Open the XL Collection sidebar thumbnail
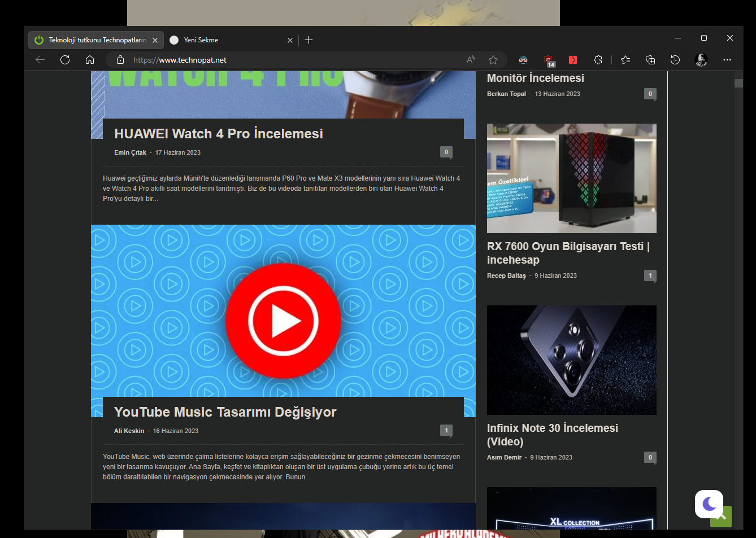Image resolution: width=756 pixels, height=538 pixels. coord(572,508)
